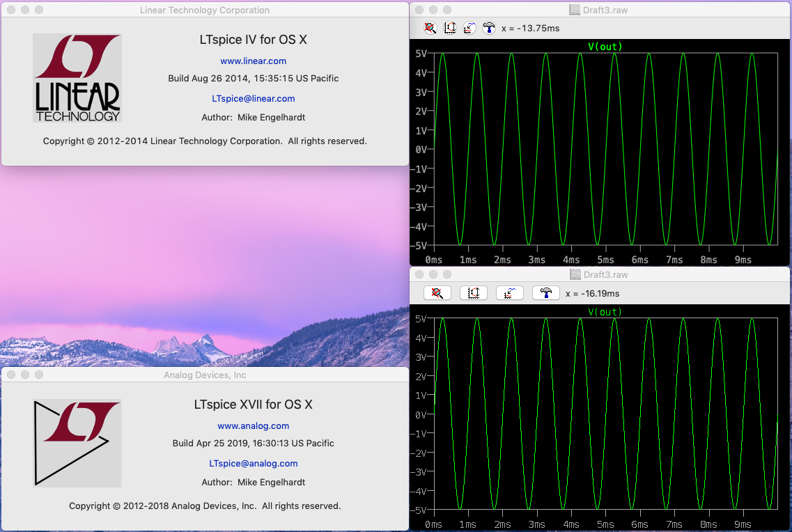Screen dimensions: 792x532
Task: Click the Copyright 2012-2014 Linear Technology text
Action: pyautogui.click(x=205, y=141)
